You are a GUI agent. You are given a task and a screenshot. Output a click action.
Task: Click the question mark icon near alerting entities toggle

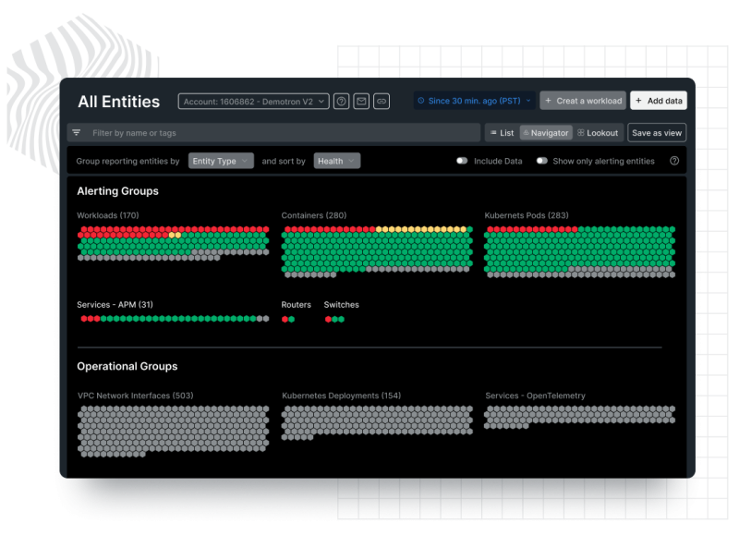(x=672, y=160)
